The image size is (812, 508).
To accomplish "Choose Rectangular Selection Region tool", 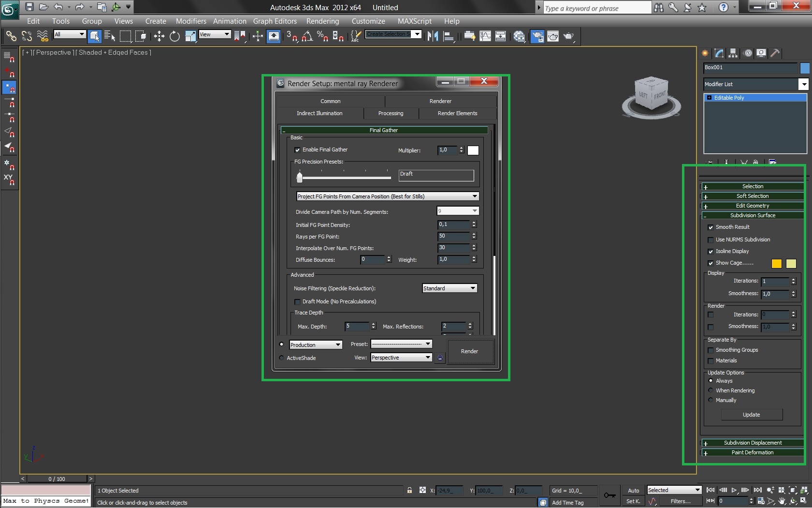I will point(125,36).
